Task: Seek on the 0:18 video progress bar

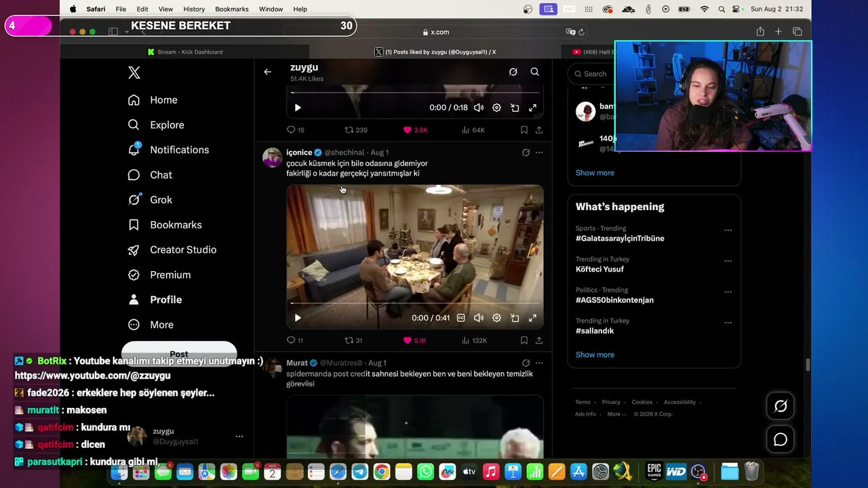Action: (415, 93)
